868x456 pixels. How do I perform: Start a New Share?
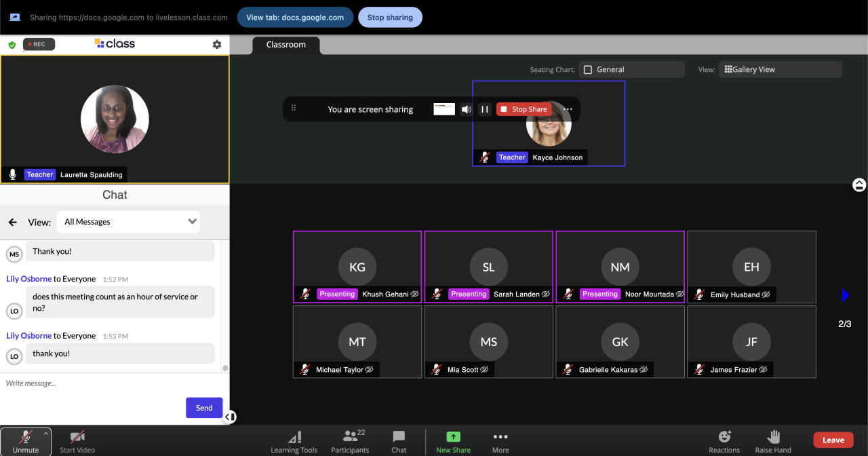click(x=453, y=442)
